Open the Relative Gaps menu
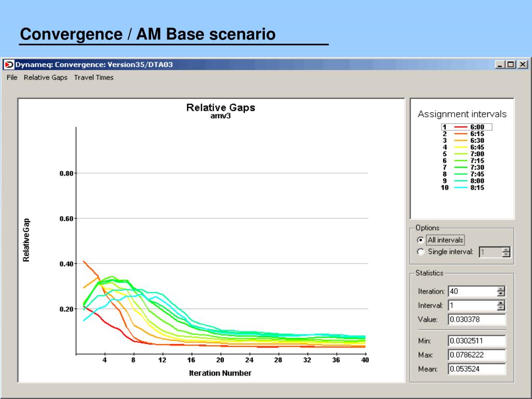 (46, 77)
